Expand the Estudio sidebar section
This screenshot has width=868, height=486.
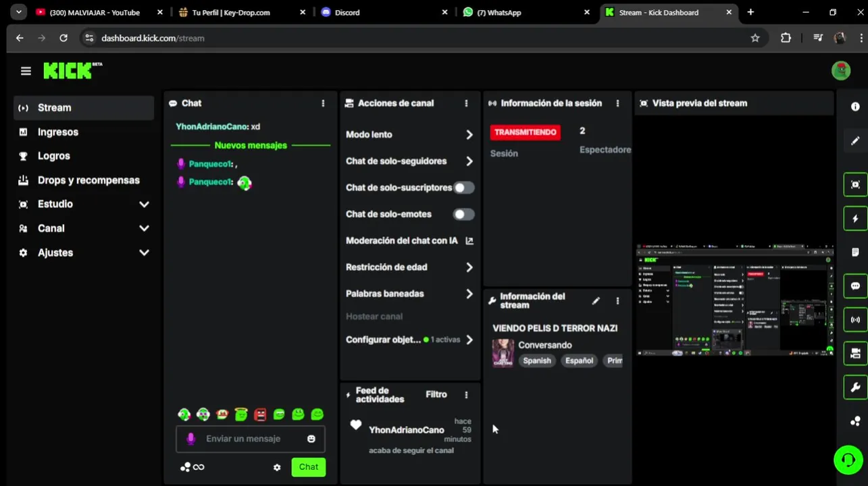point(144,204)
